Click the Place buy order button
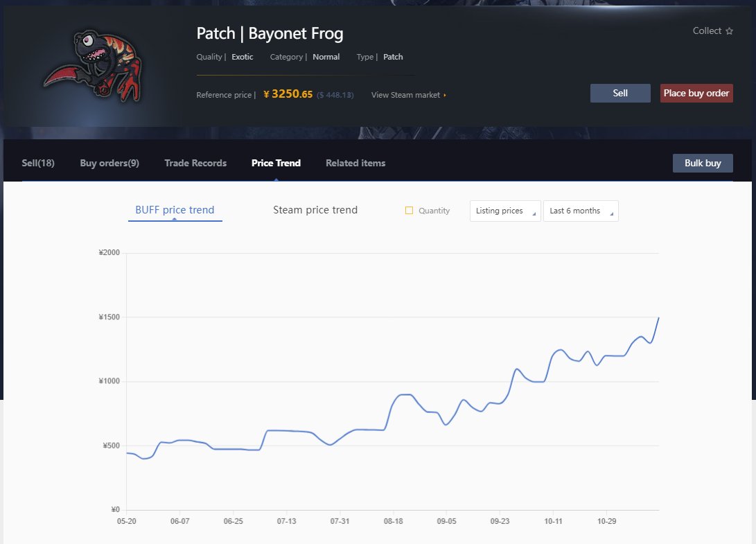Viewport: 756px width, 544px height. (696, 93)
